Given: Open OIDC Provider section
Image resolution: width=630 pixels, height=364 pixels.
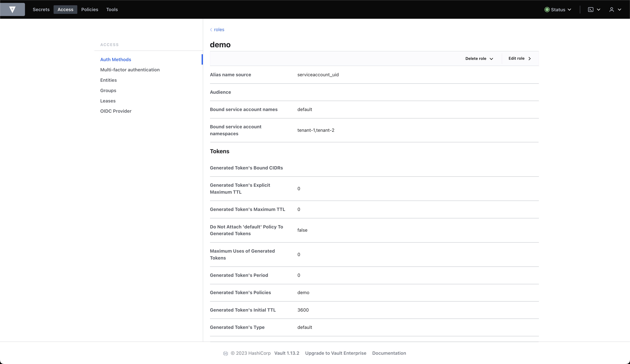Looking at the screenshot, I should (116, 111).
